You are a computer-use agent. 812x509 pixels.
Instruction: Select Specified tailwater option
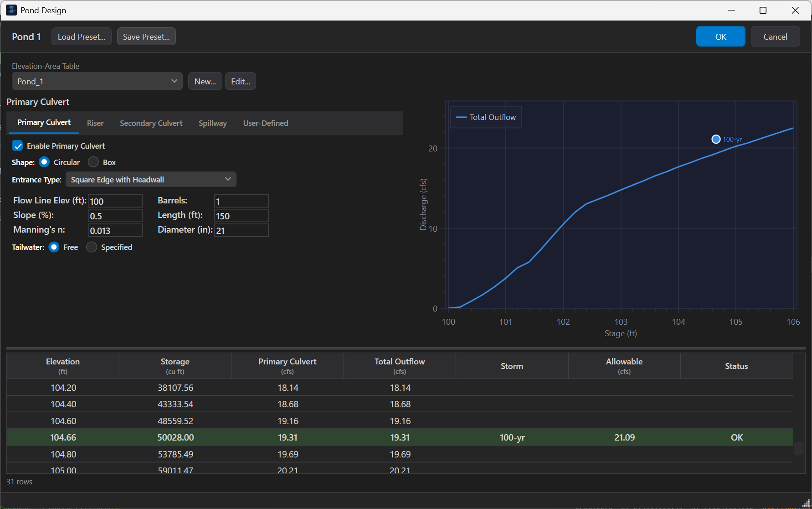click(92, 247)
